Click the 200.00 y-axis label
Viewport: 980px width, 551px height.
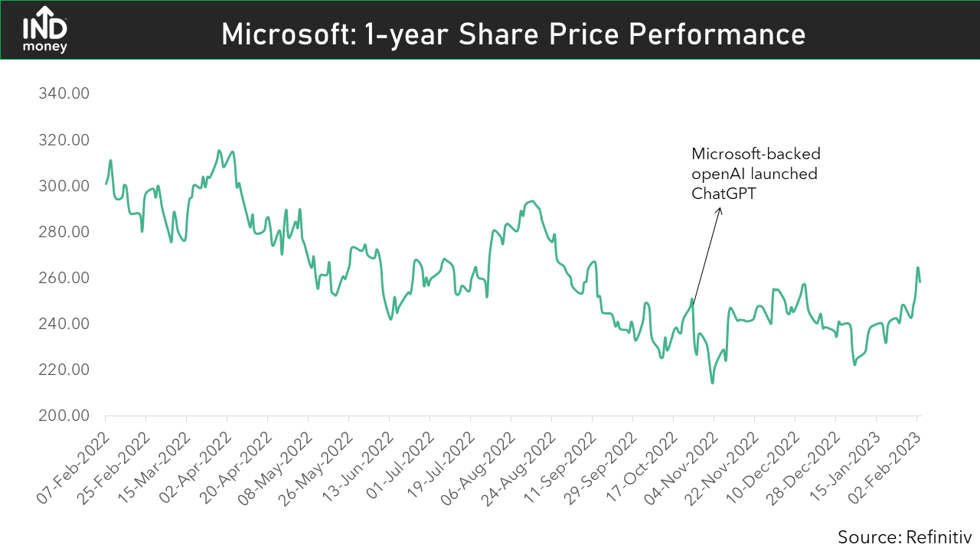pos(64,416)
